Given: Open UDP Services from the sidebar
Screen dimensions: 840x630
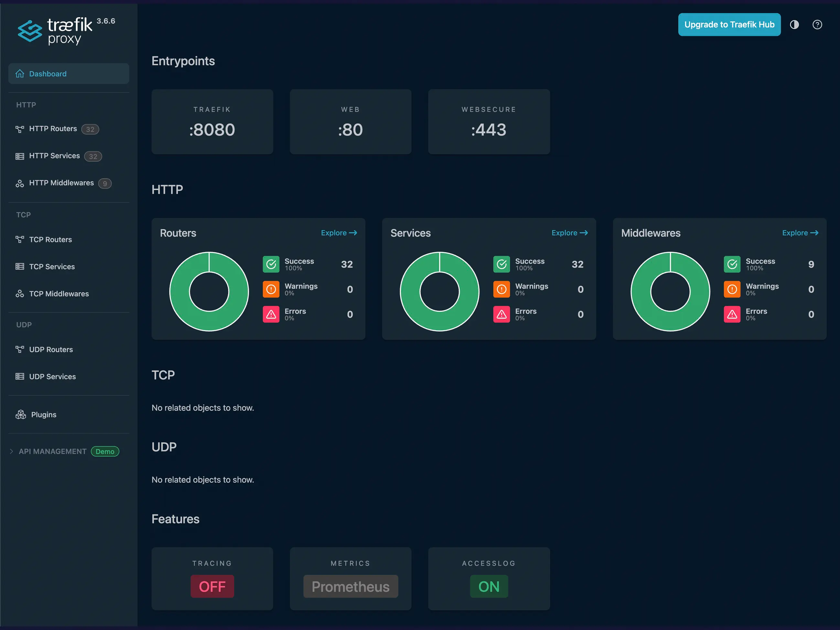Looking at the screenshot, I should [x=53, y=376].
